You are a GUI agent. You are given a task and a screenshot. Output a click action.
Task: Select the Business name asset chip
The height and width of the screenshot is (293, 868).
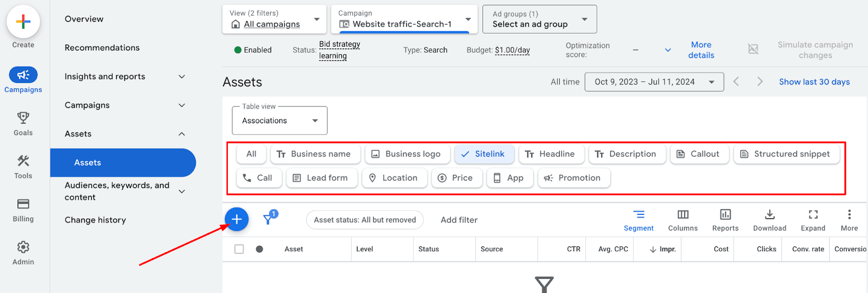(x=315, y=154)
